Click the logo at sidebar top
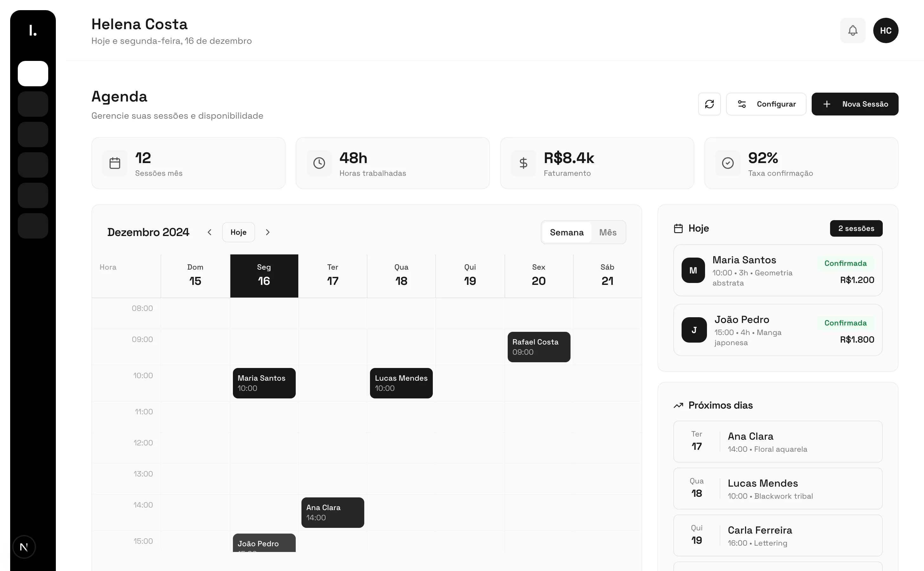Screen dimensions: 924x571 pyautogui.click(x=33, y=30)
